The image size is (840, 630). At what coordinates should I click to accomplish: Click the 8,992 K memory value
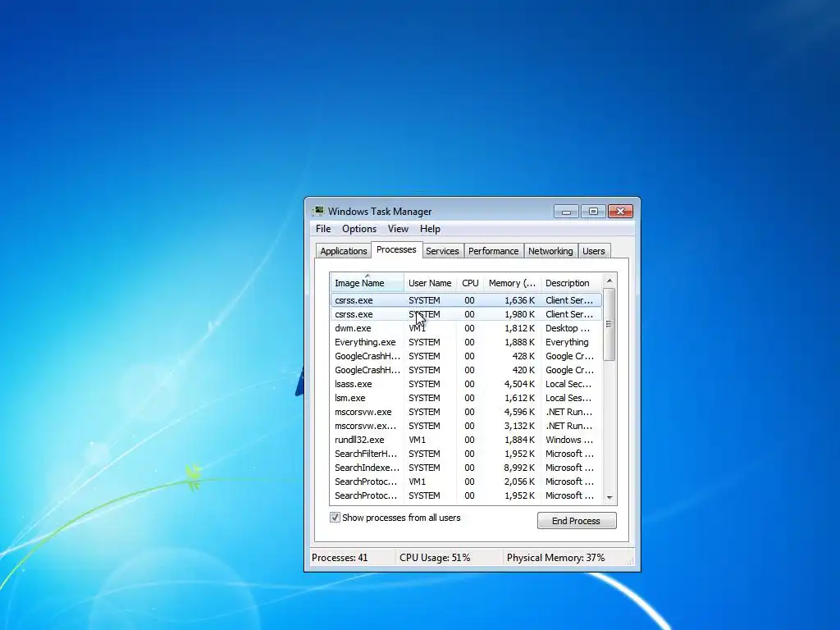click(519, 467)
